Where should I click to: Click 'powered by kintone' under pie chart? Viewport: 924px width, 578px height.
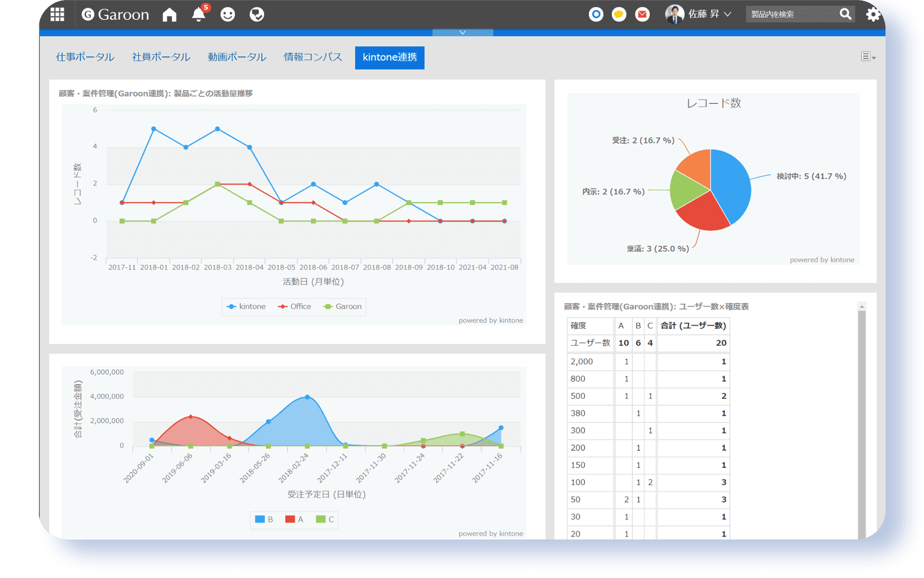(822, 260)
